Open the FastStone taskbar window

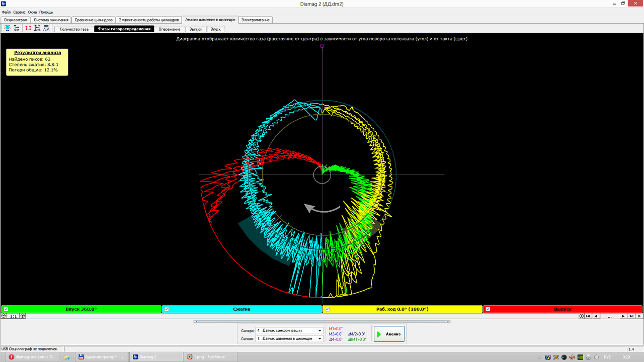pos(210,357)
